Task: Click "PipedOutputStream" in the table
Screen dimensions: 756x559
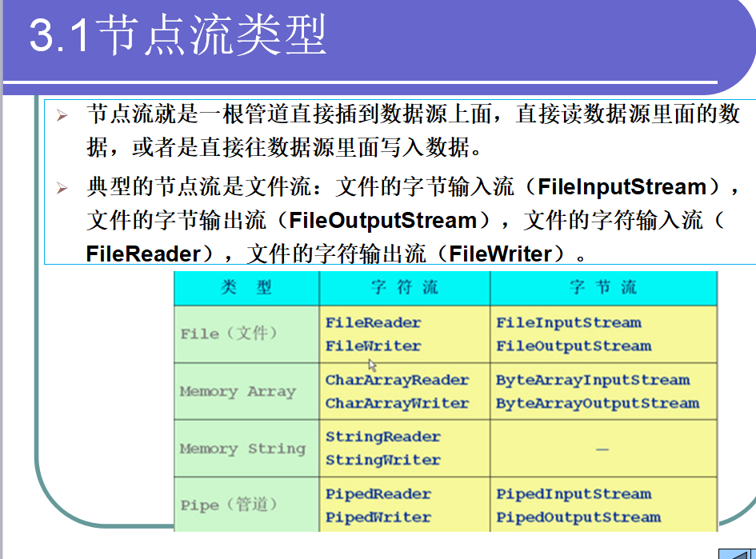Action: tap(578, 517)
